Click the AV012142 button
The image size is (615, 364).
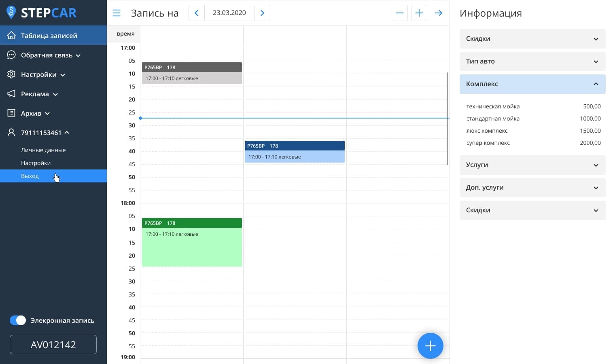coord(53,345)
